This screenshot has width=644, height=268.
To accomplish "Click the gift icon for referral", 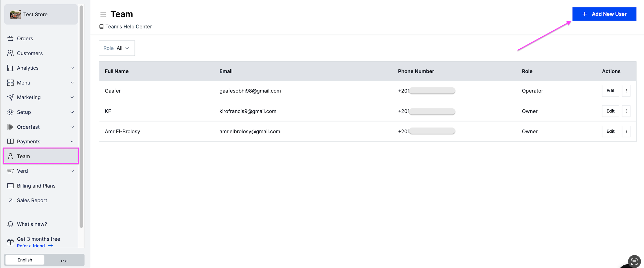I will click(10, 242).
